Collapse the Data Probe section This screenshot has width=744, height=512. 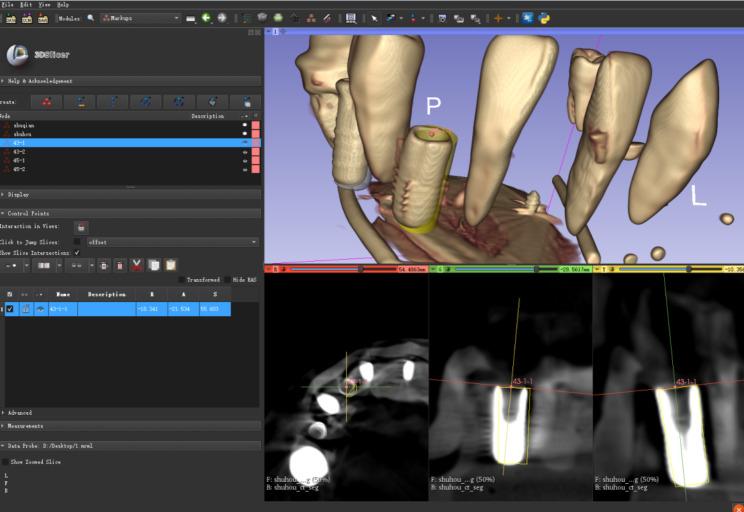[x=130, y=446]
